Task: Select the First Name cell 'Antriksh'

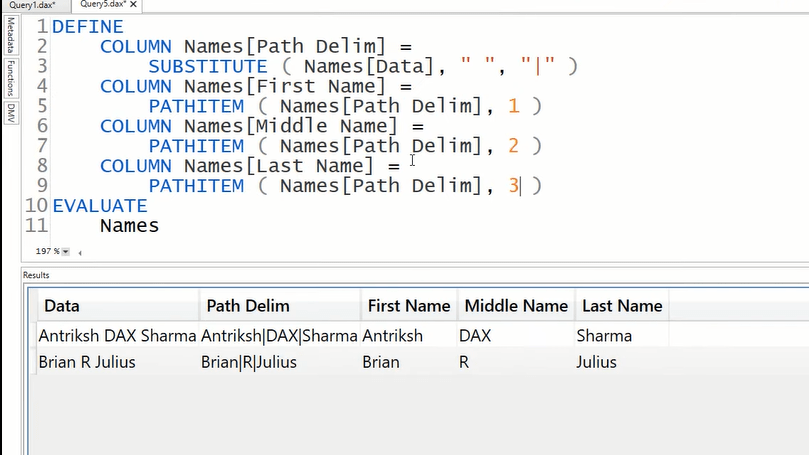Action: tap(408, 336)
